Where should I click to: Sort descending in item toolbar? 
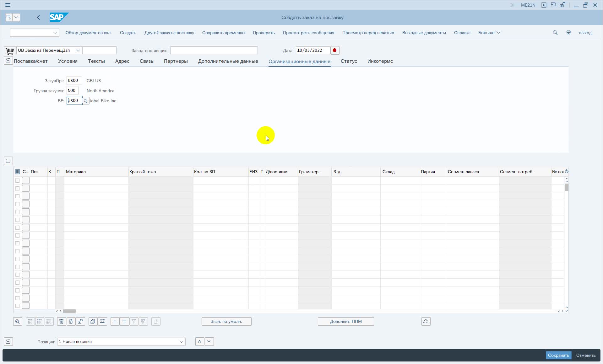pos(124,321)
